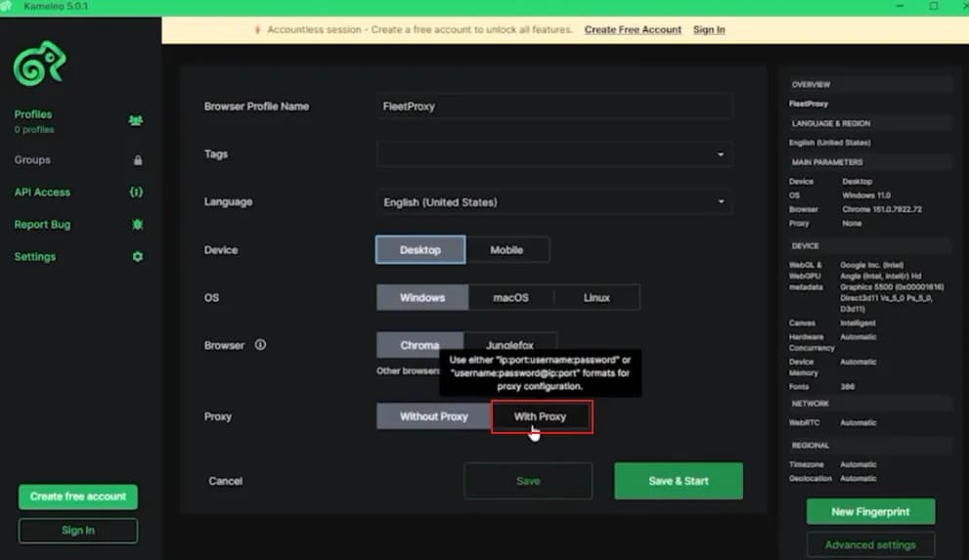Open Groups in the sidebar
Viewport: 969px width, 560px height.
(x=32, y=160)
